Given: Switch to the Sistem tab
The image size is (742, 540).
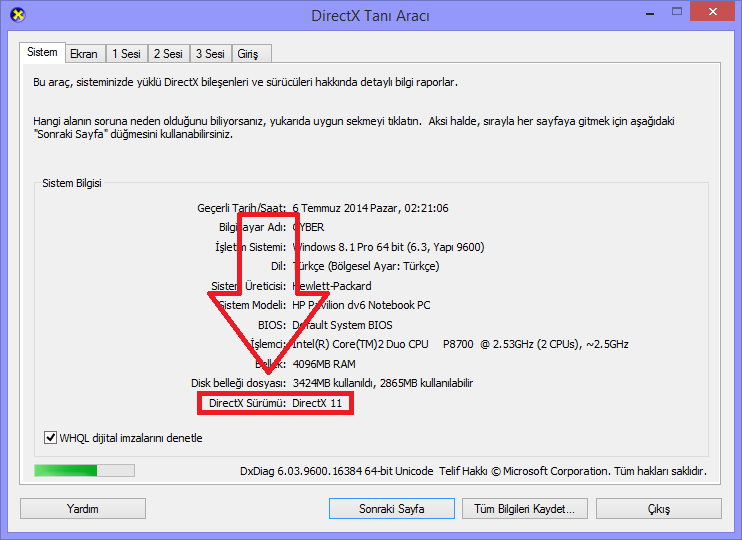Looking at the screenshot, I should pos(42,52).
